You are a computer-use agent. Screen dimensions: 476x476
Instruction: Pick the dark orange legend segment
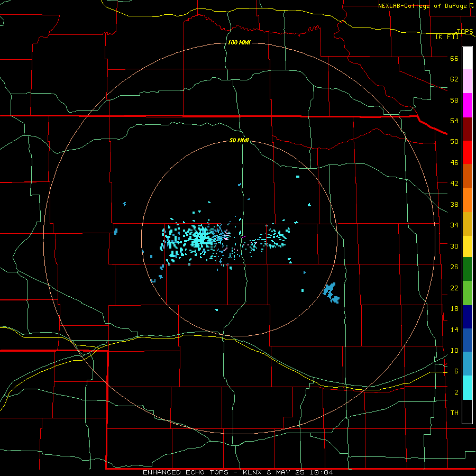point(467,176)
